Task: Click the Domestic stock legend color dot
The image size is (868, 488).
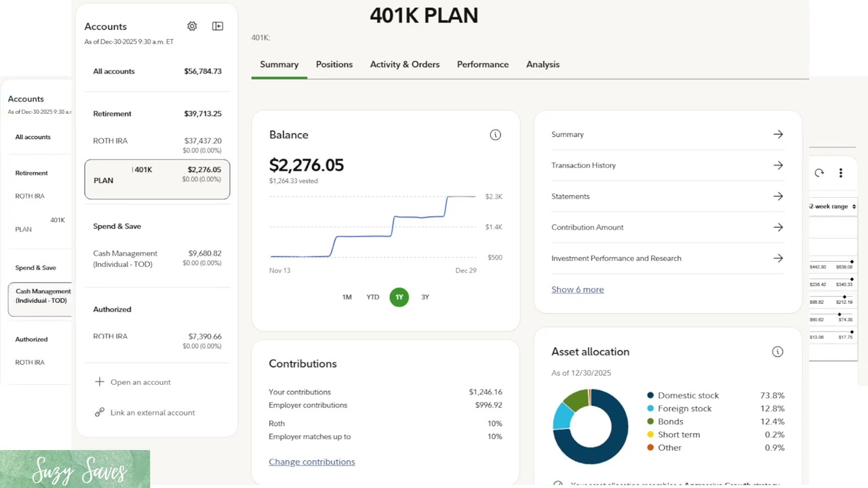Action: [x=650, y=395]
